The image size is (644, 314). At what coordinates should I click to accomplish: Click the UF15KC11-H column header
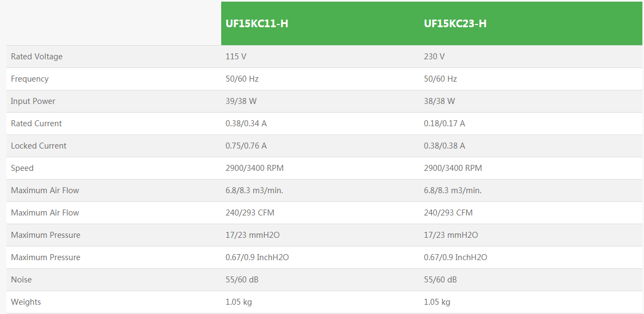click(257, 24)
